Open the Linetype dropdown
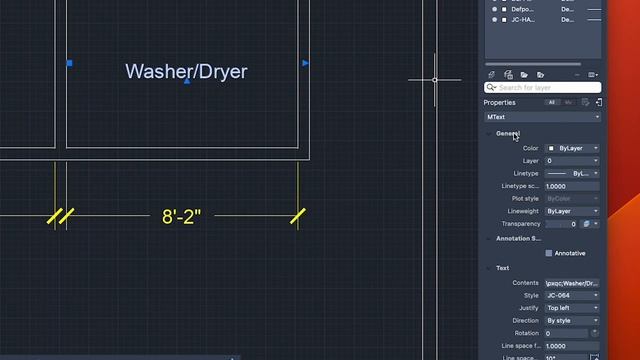Viewport: 640px width, 360px height. (x=572, y=173)
